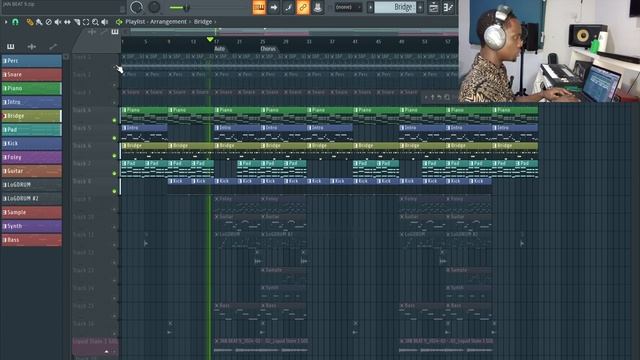
Task: Select the Guitar pattern
Action: coord(31,171)
